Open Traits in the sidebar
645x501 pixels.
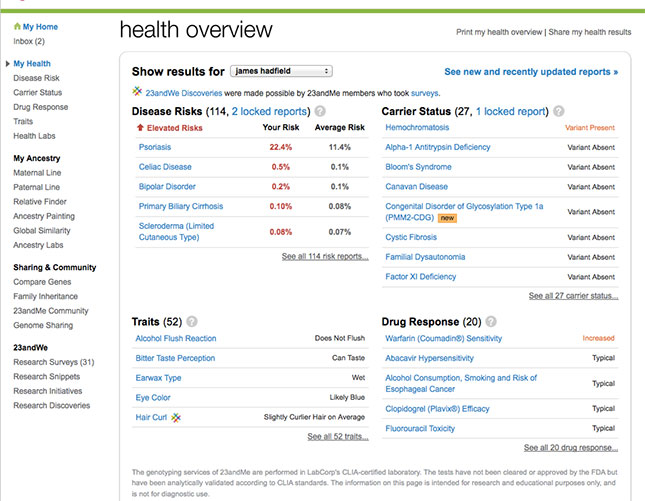[23, 121]
